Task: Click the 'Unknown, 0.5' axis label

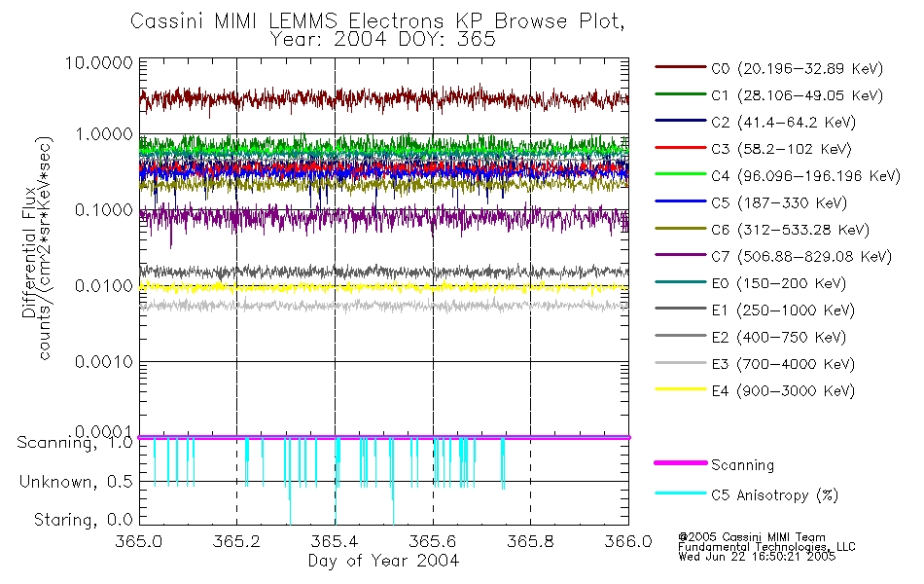Action: [x=77, y=483]
